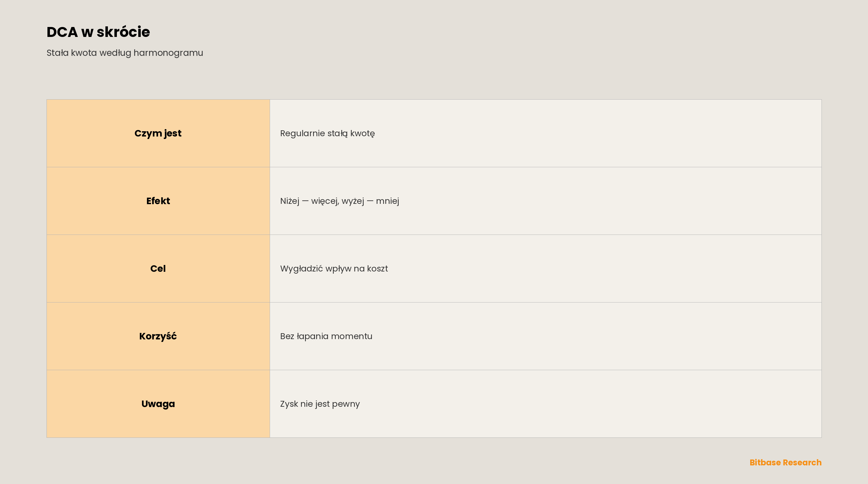The height and width of the screenshot is (484, 868).
Task: Select the Korzyść row label
Action: 158,336
